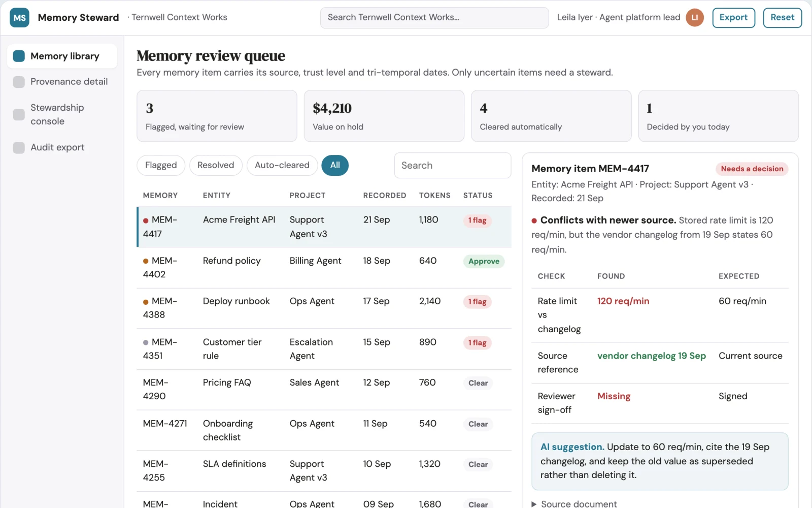Sort by the RECORDED column header
This screenshot has width=812, height=508.
coord(385,196)
